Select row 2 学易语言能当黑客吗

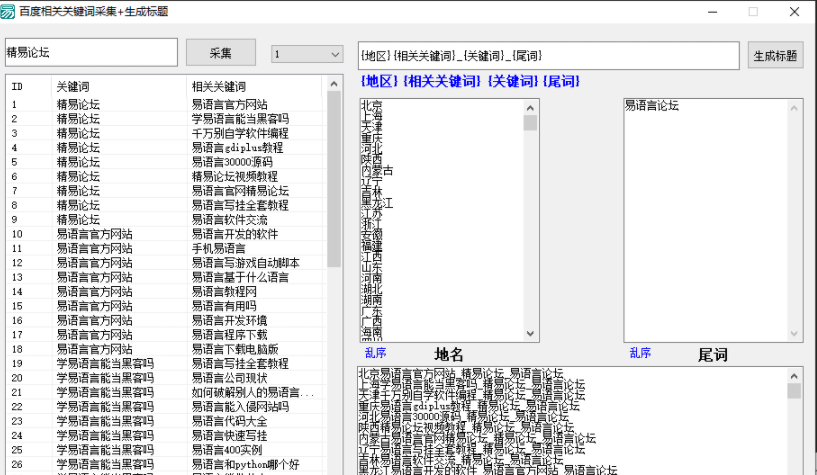click(x=167, y=119)
